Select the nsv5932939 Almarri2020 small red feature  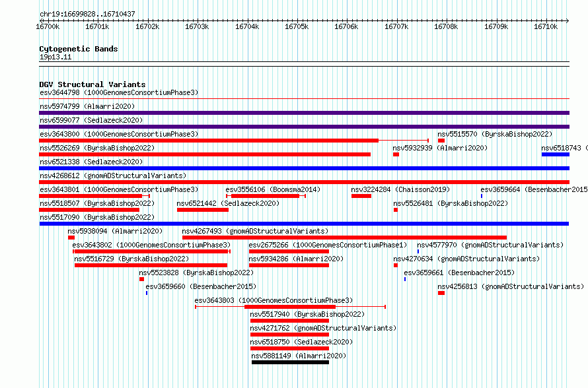[x=396, y=154]
